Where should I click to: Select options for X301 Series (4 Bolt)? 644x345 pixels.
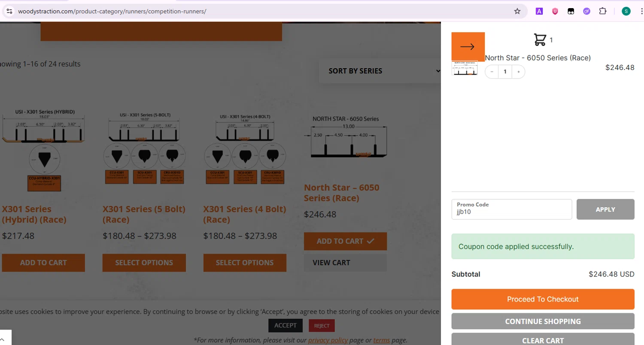click(245, 263)
